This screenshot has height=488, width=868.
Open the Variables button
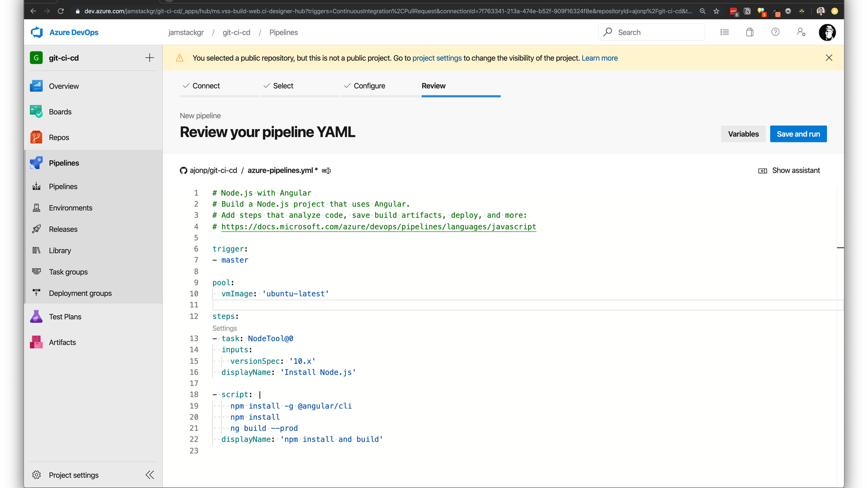click(x=743, y=134)
